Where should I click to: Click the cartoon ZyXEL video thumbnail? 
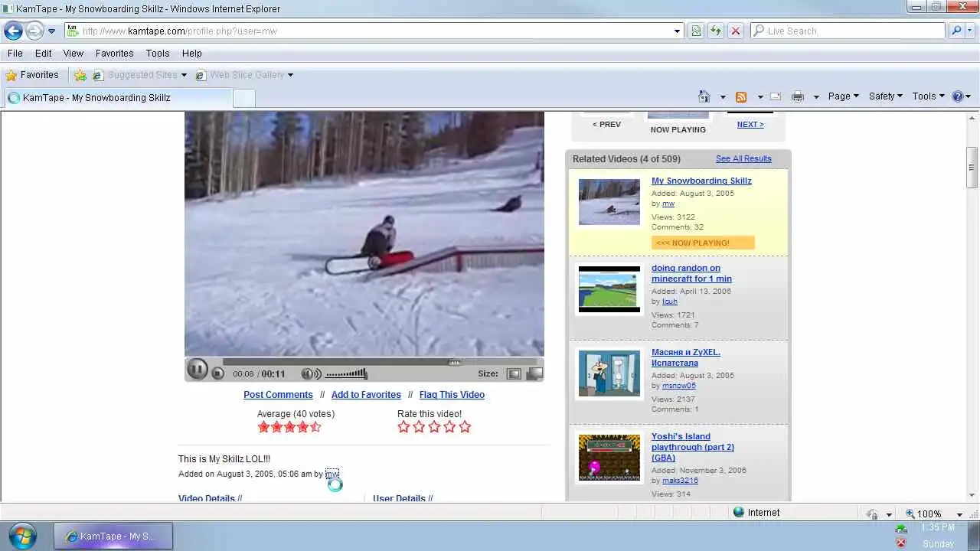pos(609,373)
